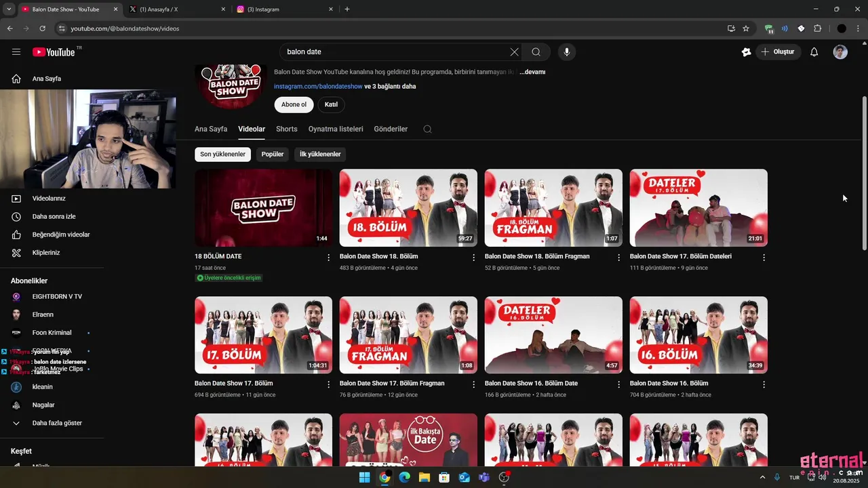Open 17. Bölüm Dateleri thumbnail

pyautogui.click(x=698, y=207)
